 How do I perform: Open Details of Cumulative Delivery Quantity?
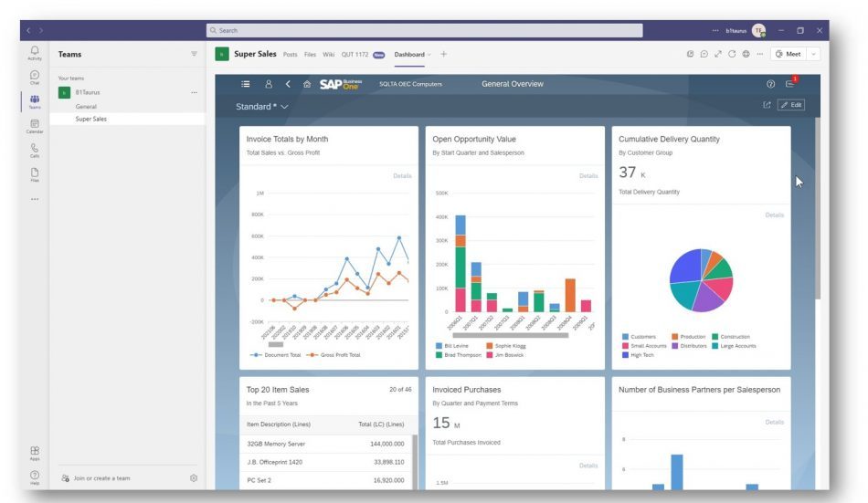[x=775, y=215]
